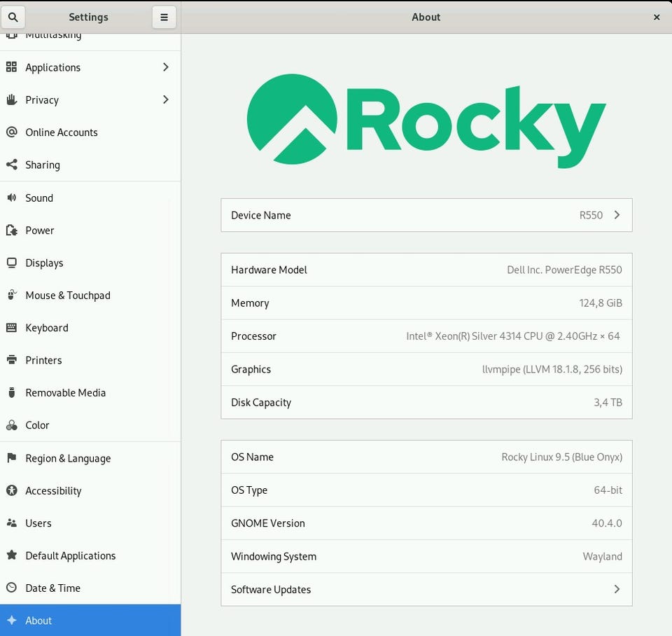
Task: Click the Wayland windowing system value
Action: (x=602, y=557)
